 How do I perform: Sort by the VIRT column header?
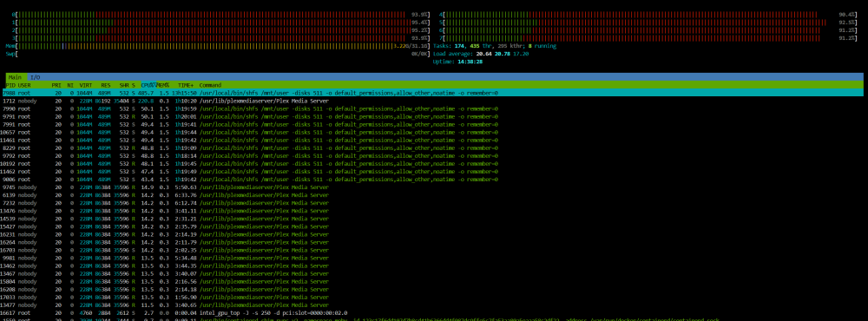tap(86, 85)
